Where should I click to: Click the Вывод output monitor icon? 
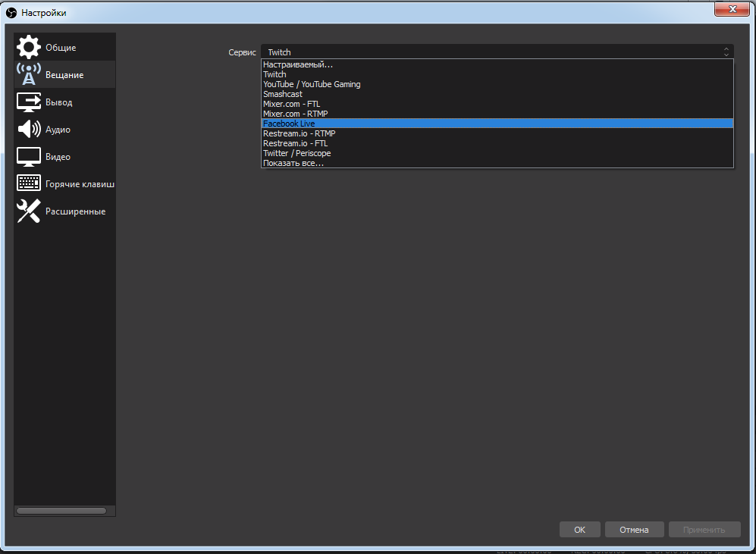pyautogui.click(x=29, y=102)
